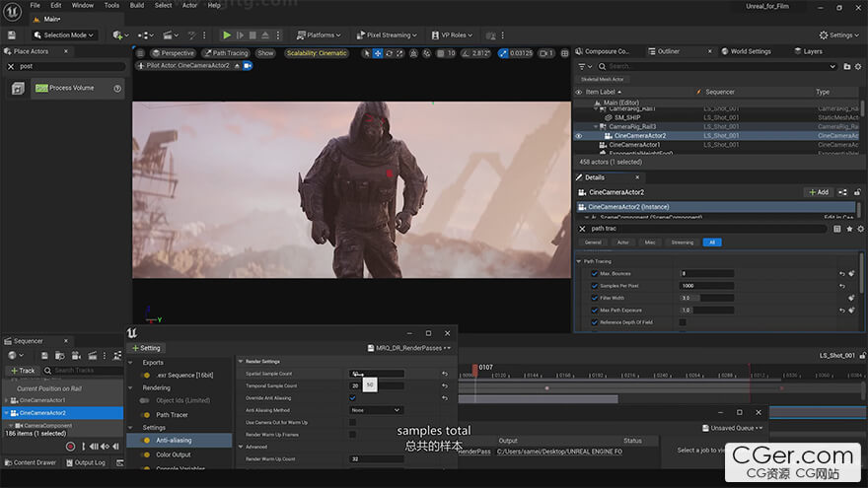The width and height of the screenshot is (868, 488).
Task: Reset Spatial Sample Count to default
Action: 445,374
